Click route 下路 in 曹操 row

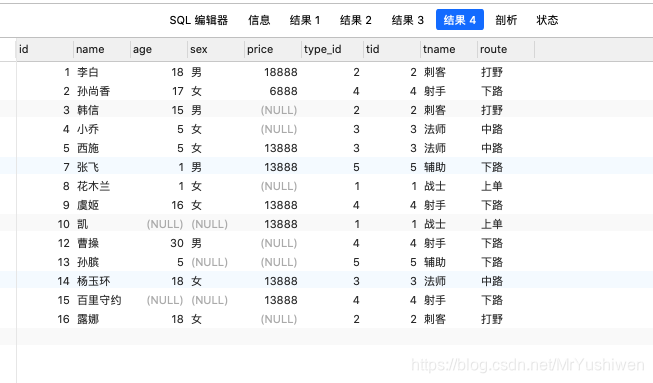492,243
